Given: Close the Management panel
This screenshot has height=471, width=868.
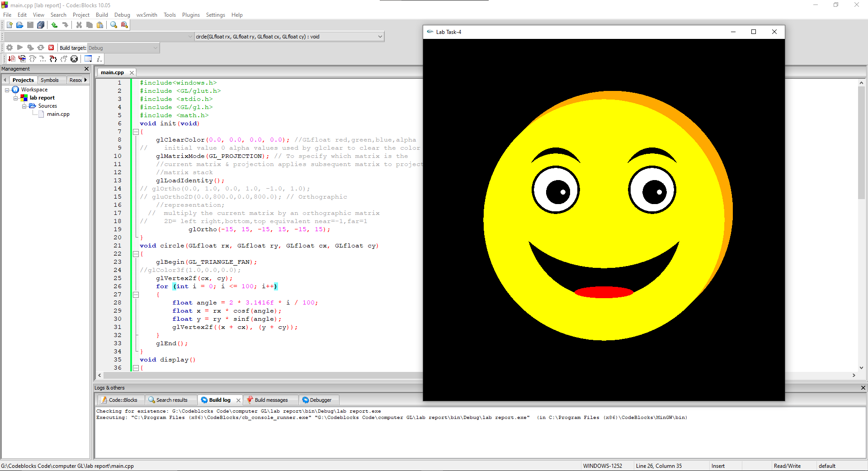Looking at the screenshot, I should tap(86, 69).
